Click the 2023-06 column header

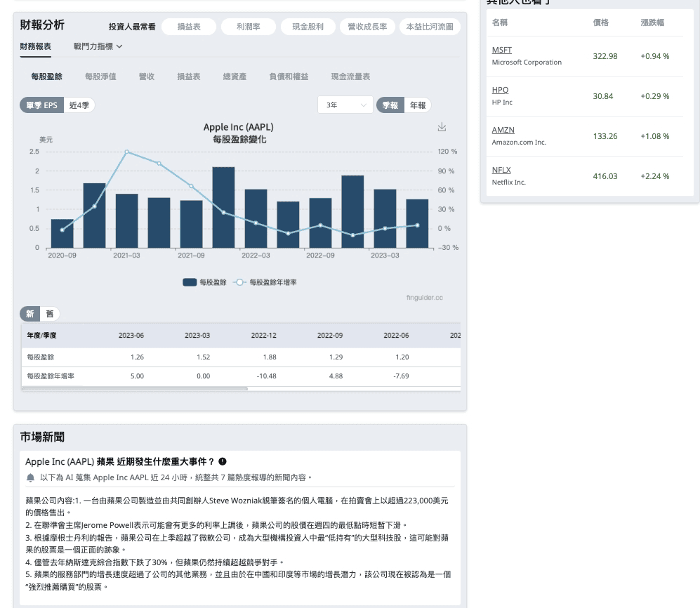pos(131,336)
